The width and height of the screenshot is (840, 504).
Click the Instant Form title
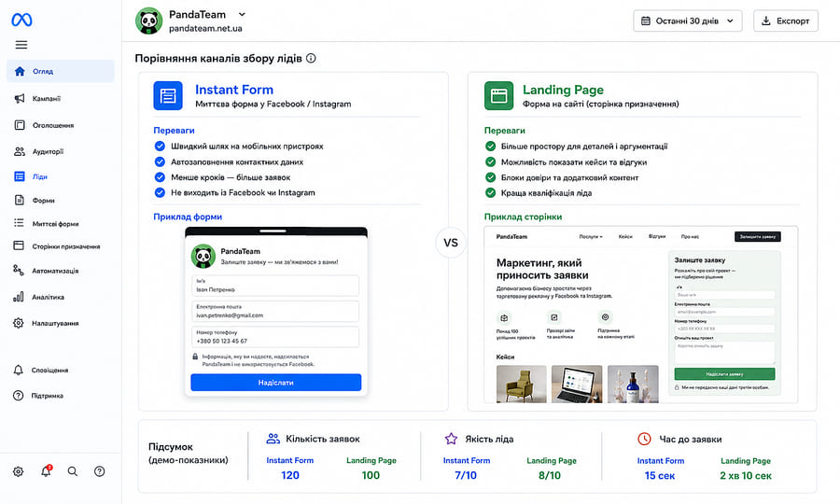[234, 90]
